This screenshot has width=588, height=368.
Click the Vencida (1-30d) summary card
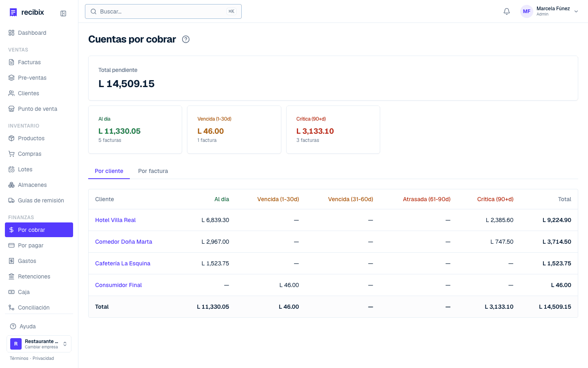[x=234, y=130]
